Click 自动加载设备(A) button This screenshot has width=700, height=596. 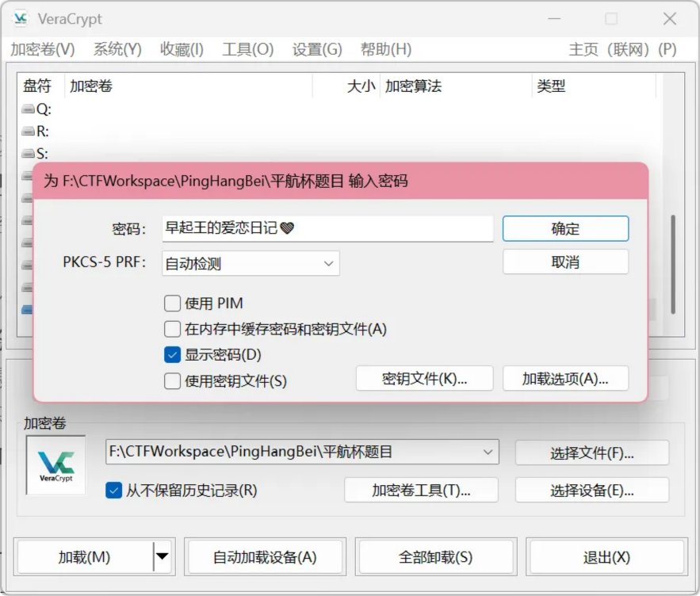[265, 556]
